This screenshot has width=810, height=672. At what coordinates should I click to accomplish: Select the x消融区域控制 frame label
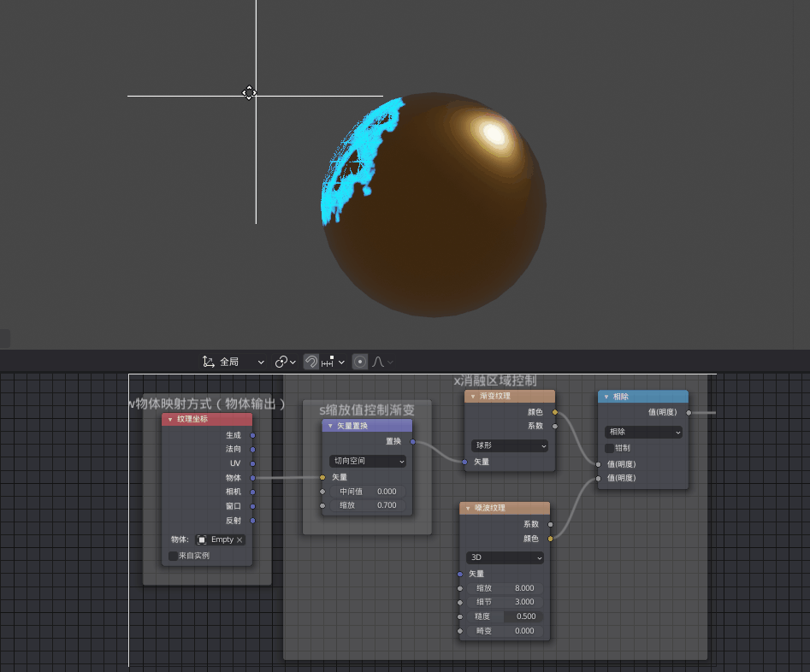[495, 380]
